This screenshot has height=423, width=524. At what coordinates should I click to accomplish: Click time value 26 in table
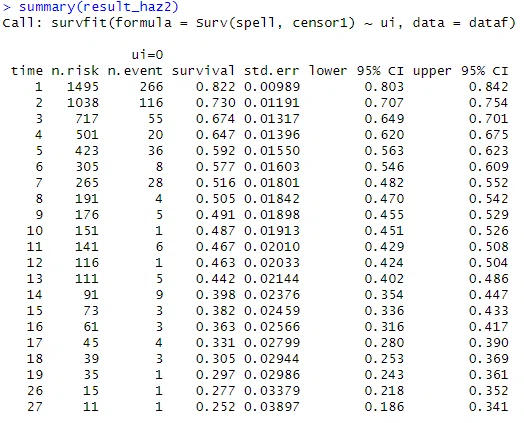coord(35,391)
